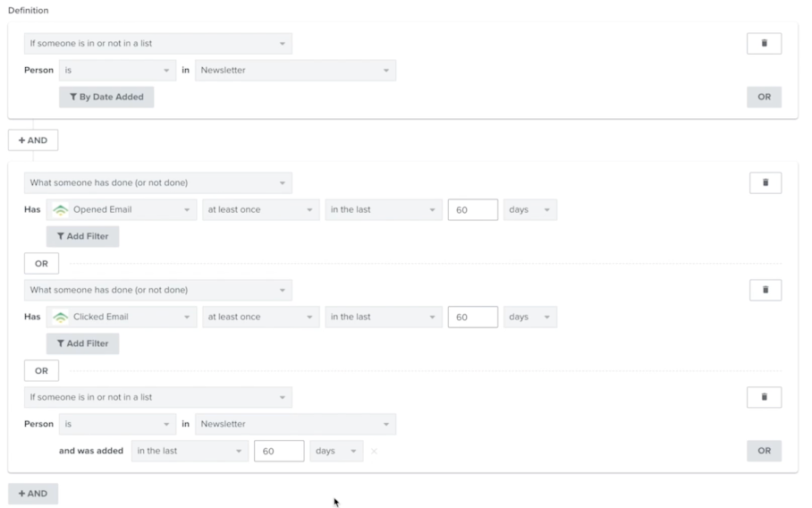
Task: Open days unit dropdown in 'was added' row
Action: click(x=336, y=451)
